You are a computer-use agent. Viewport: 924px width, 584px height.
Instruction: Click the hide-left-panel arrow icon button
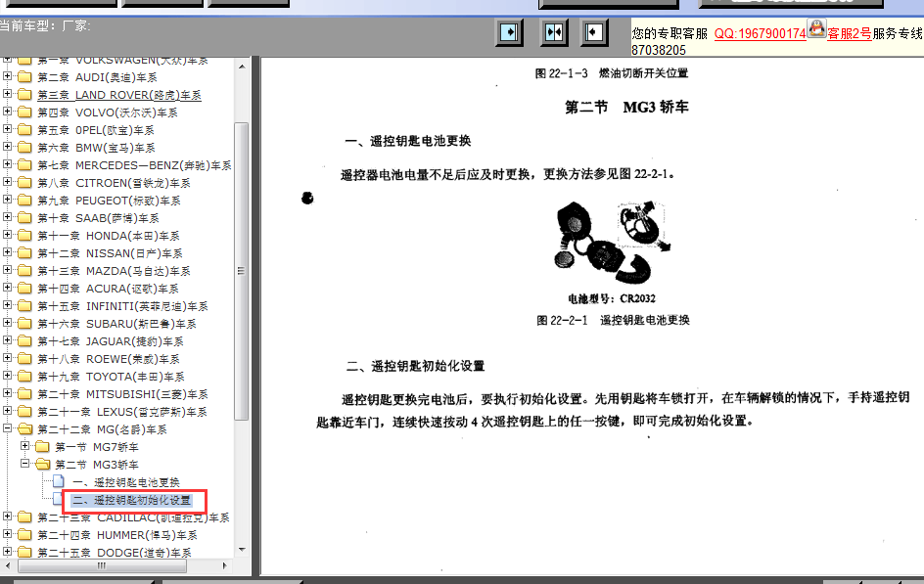tap(594, 31)
